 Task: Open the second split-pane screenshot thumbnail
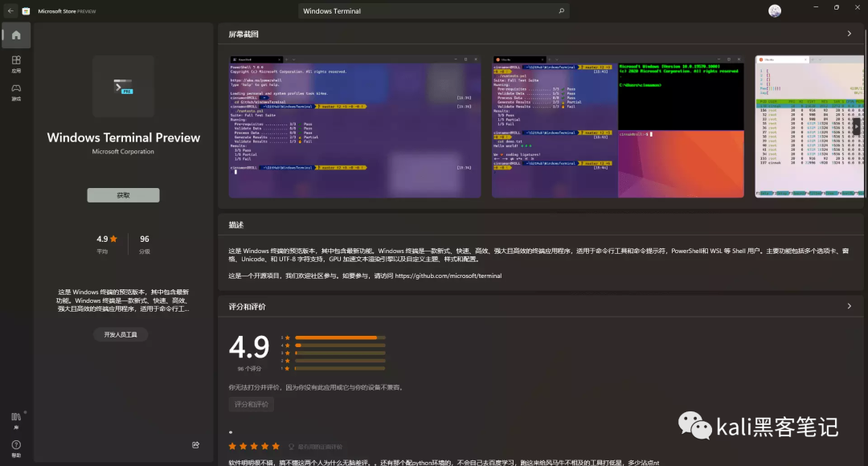618,127
